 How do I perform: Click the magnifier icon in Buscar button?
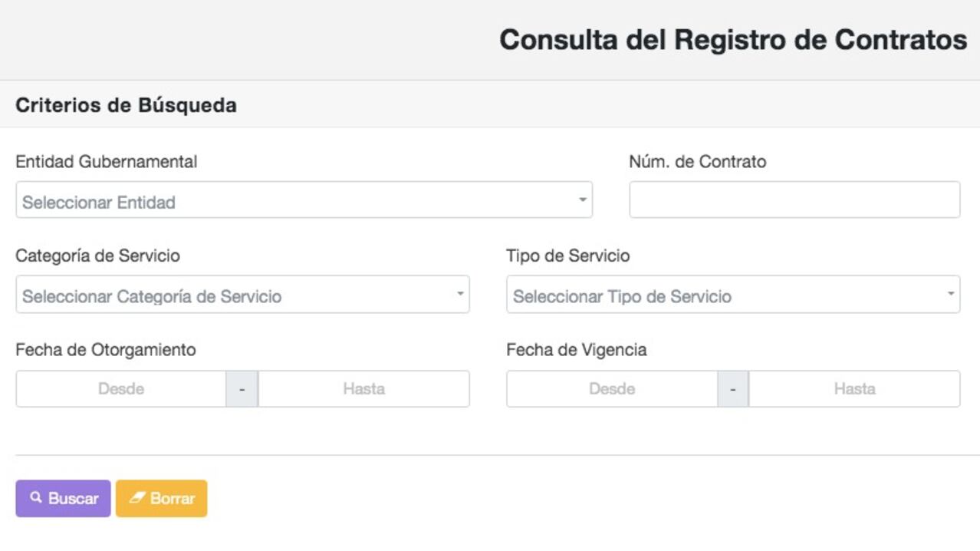pos(35,497)
